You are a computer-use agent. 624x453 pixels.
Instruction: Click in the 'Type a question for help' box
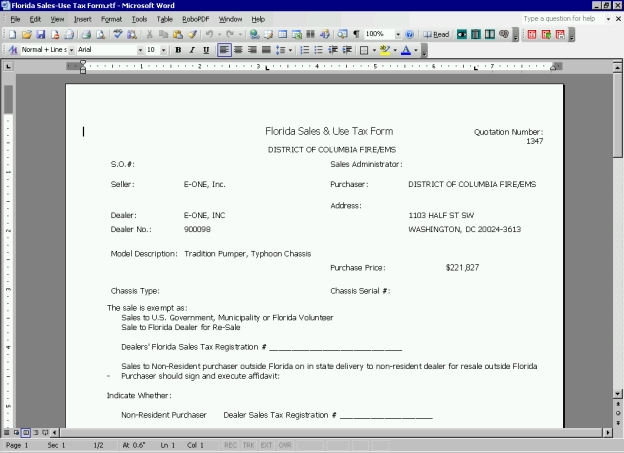point(563,19)
